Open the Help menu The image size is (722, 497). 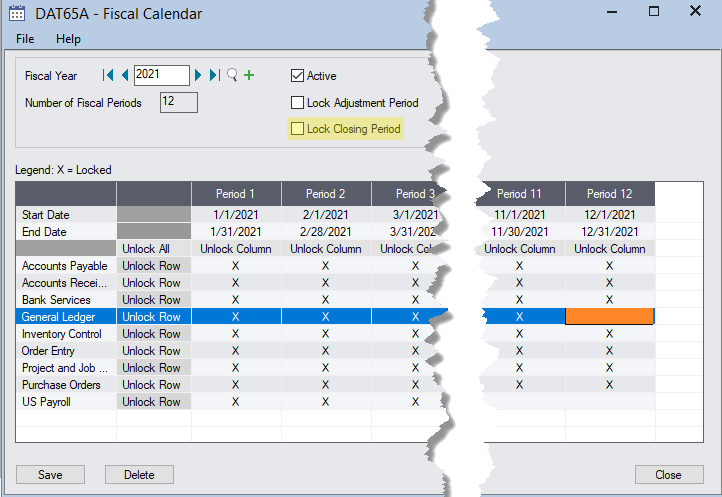68,39
